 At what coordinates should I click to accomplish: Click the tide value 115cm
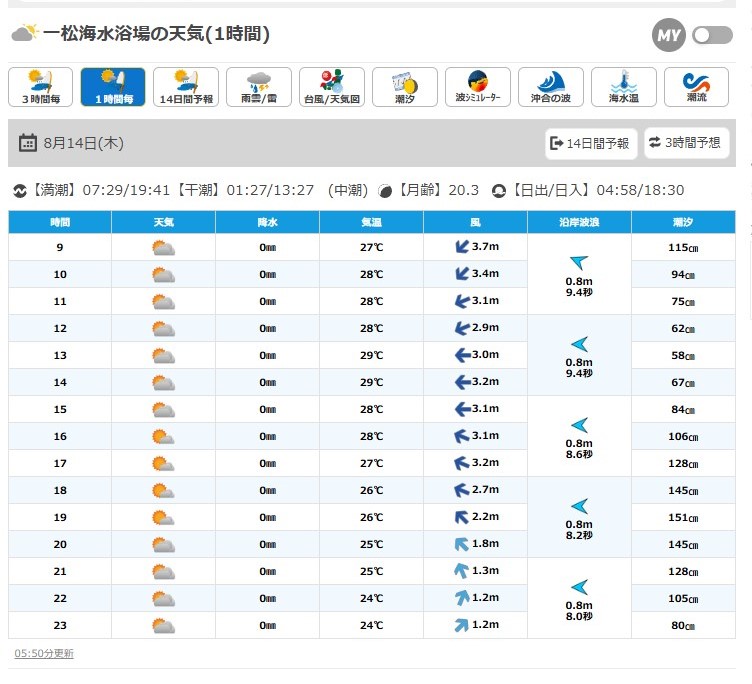click(x=683, y=248)
